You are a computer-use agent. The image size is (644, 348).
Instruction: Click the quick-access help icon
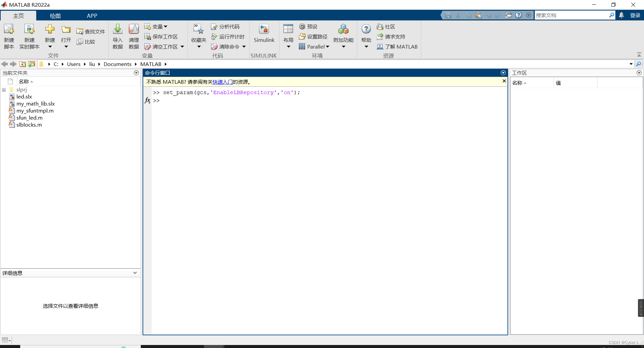[519, 15]
